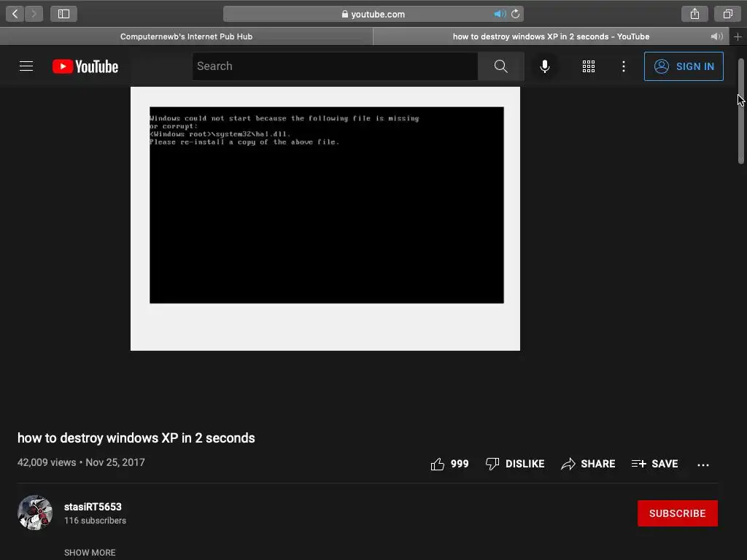This screenshot has width=747, height=560.
Task: Mute audio via address bar speaker icon
Action: 499,14
